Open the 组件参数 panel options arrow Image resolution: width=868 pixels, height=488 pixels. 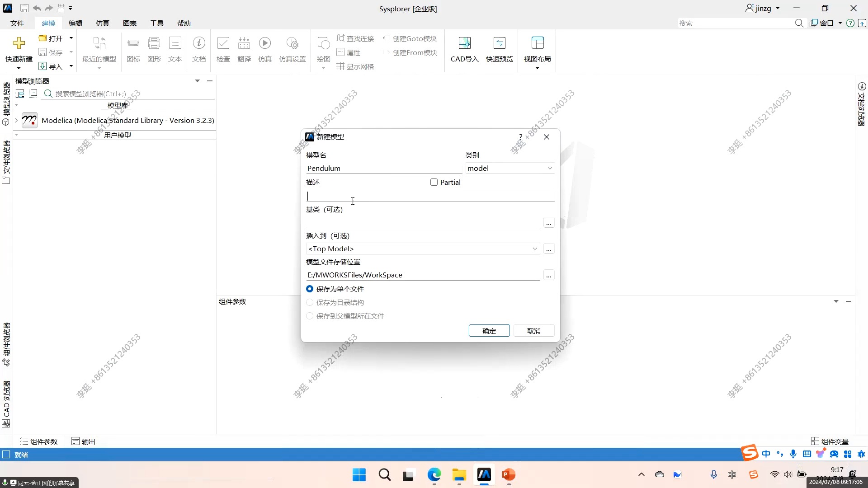tap(836, 301)
